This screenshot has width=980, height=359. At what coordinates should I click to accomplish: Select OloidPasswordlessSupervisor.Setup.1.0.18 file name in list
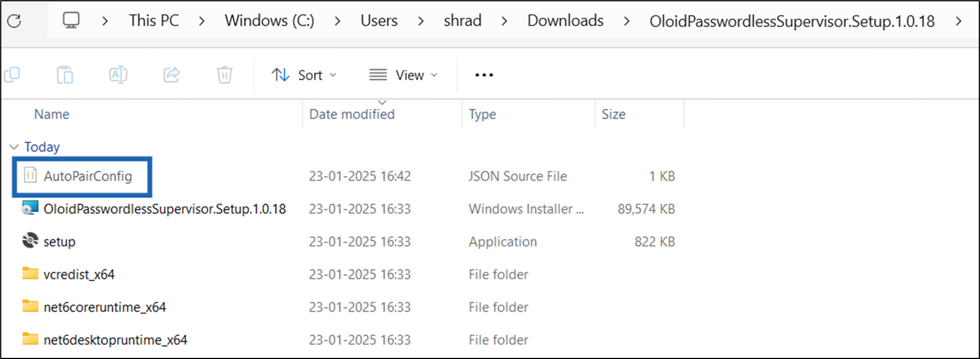165,209
